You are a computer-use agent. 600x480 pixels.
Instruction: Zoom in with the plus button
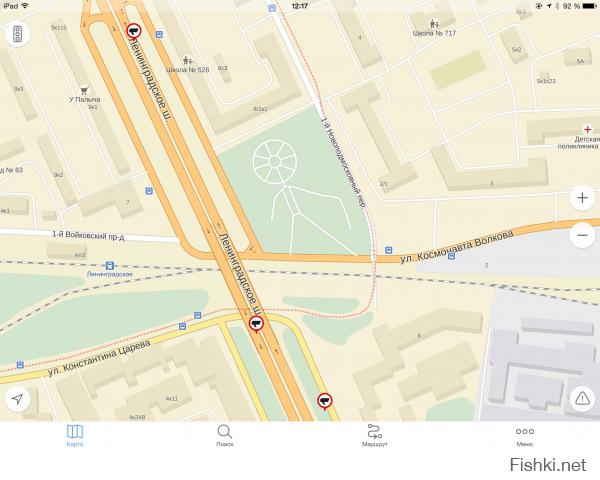582,198
